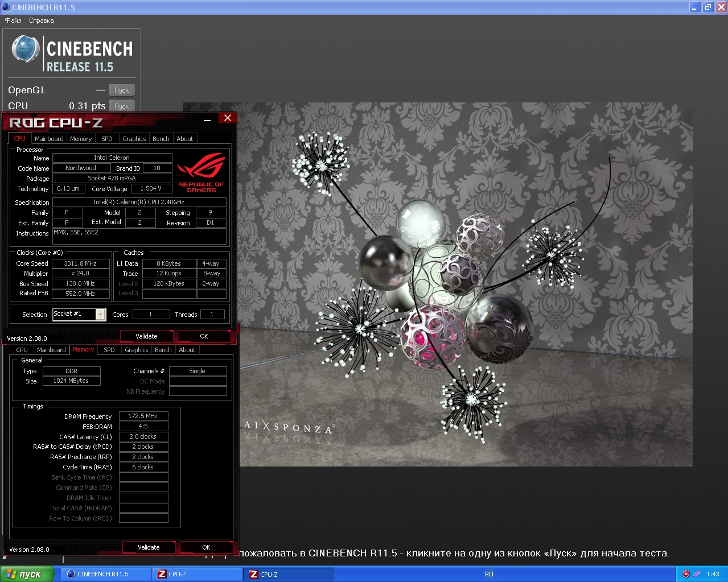Screen dimensions: 728x582
Task: Click the Cinebench title bar icon
Action: click(x=6, y=7)
